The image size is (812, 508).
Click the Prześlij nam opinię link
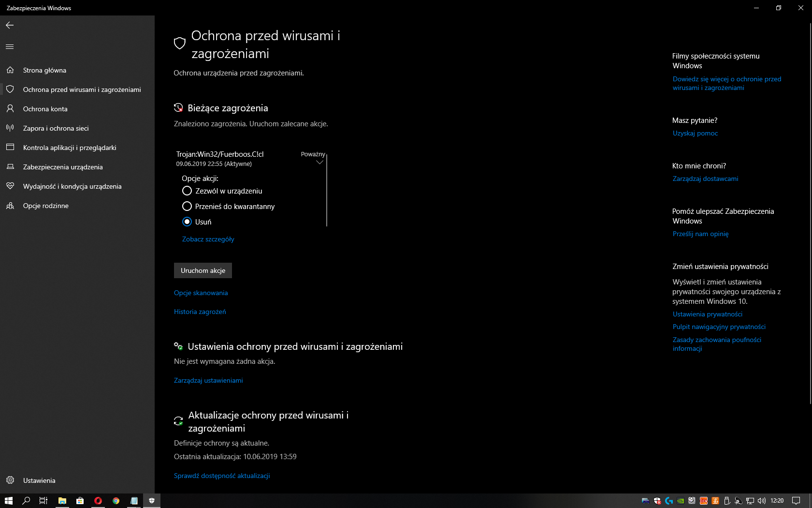[x=701, y=234]
